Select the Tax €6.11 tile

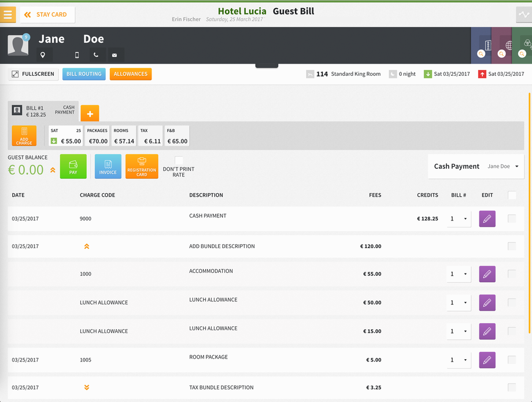coord(150,136)
